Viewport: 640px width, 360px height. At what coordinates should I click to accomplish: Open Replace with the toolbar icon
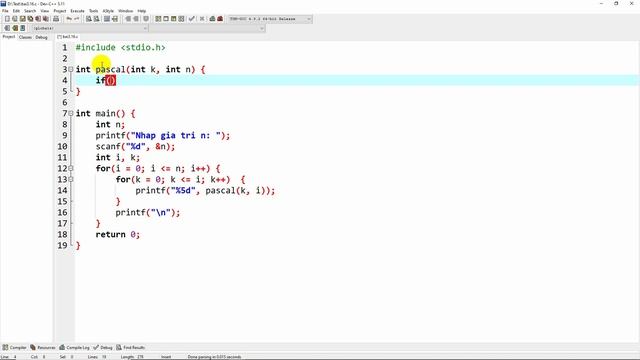[96, 19]
